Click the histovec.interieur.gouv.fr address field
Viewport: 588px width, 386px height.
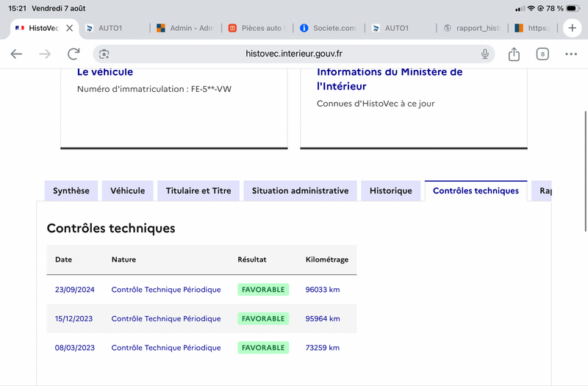294,54
